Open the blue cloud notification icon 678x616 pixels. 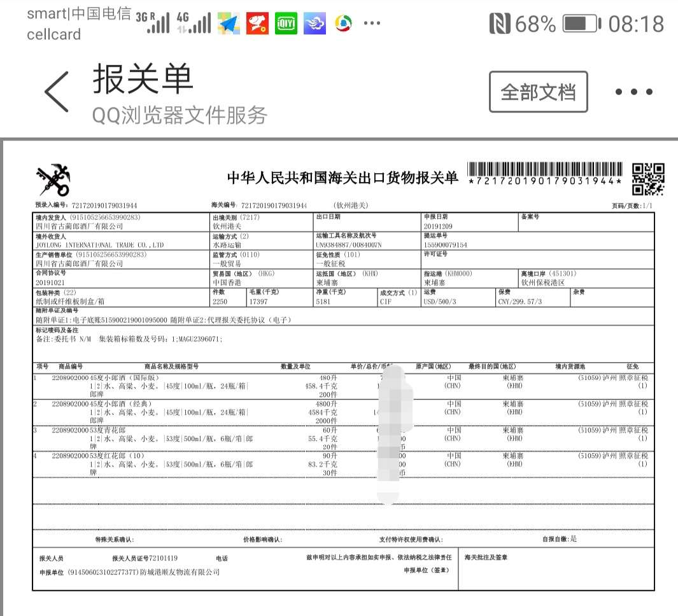[x=314, y=23]
